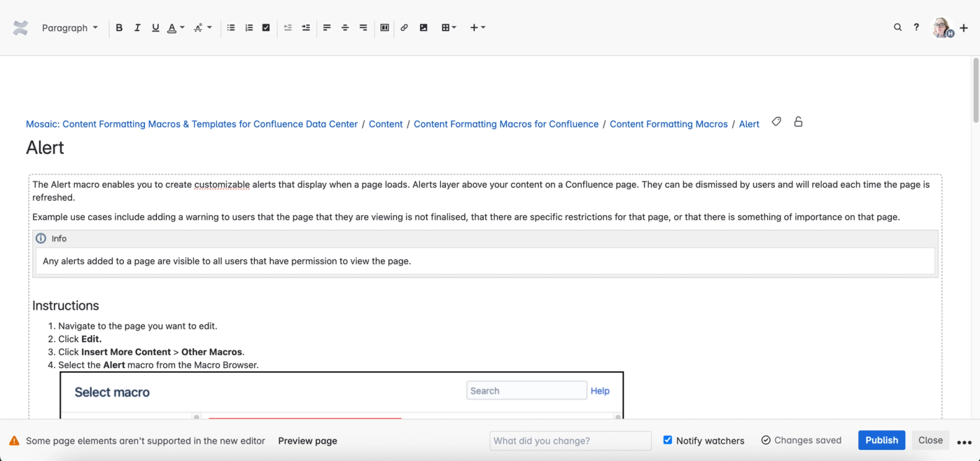The image size is (980, 461).
Task: Click the 'Insert More Content > Other Macros' step
Action: click(151, 352)
